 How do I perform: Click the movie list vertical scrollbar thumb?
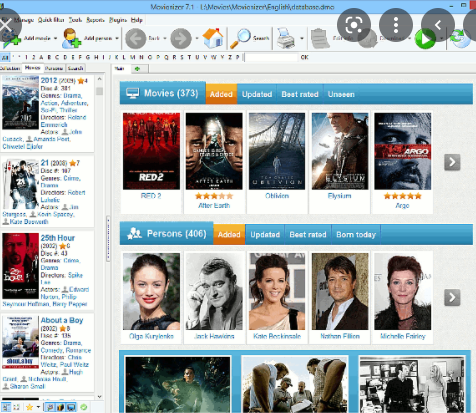(x=99, y=91)
